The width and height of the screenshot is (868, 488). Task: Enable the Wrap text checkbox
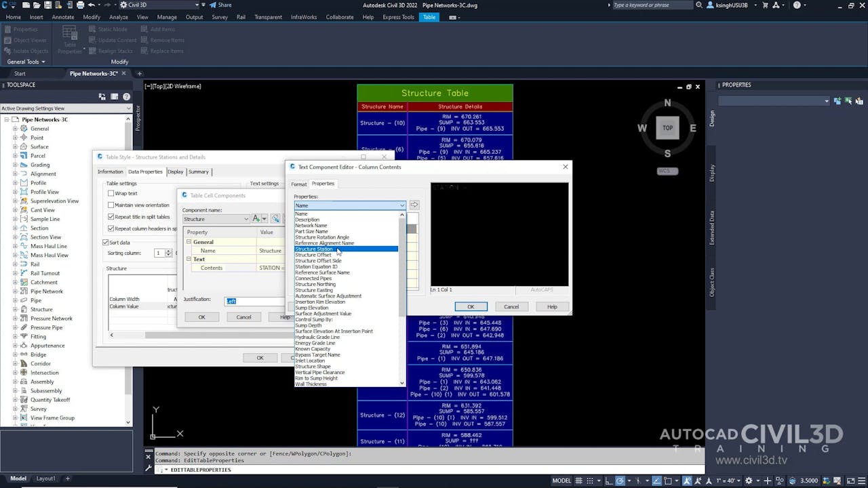pos(111,193)
